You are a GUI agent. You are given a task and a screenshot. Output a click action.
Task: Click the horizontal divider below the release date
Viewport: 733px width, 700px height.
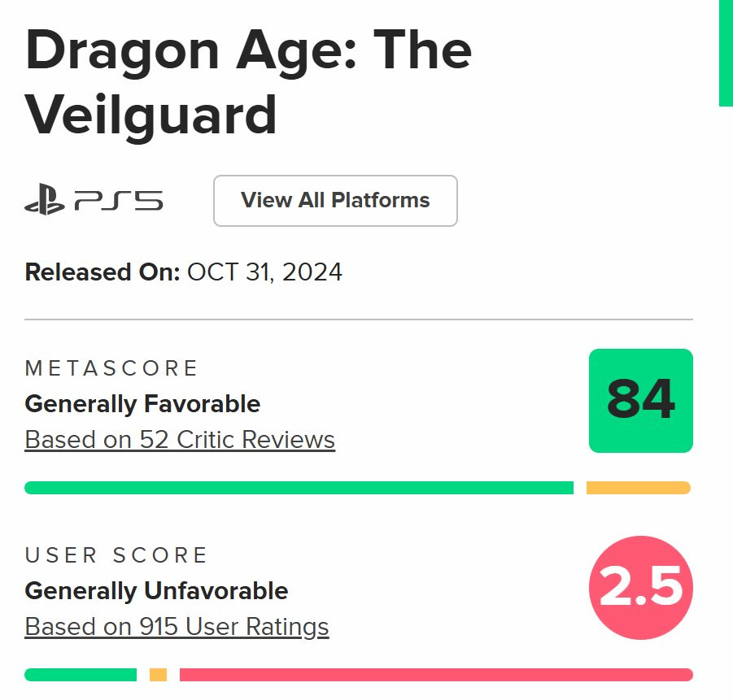pos(358,320)
